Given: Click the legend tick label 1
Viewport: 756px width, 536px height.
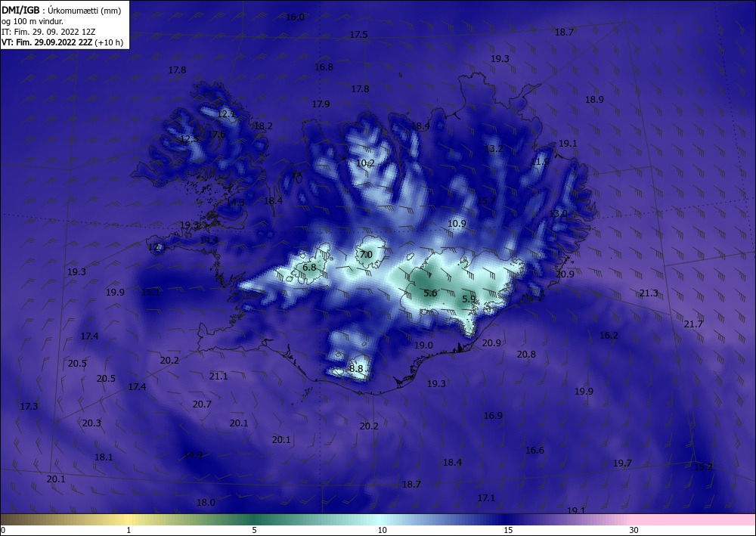Looking at the screenshot, I should (x=129, y=531).
